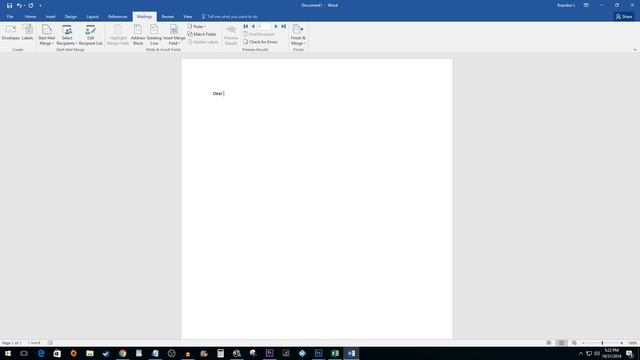The width and height of the screenshot is (640, 360).
Task: Click after the word Dear in document
Action: [x=224, y=93]
